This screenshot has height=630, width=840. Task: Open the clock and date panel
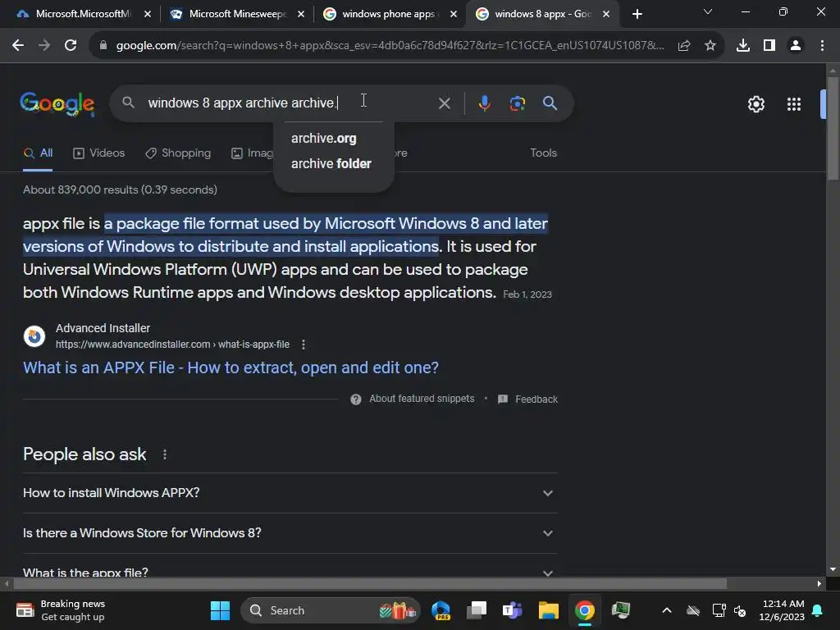(782, 610)
